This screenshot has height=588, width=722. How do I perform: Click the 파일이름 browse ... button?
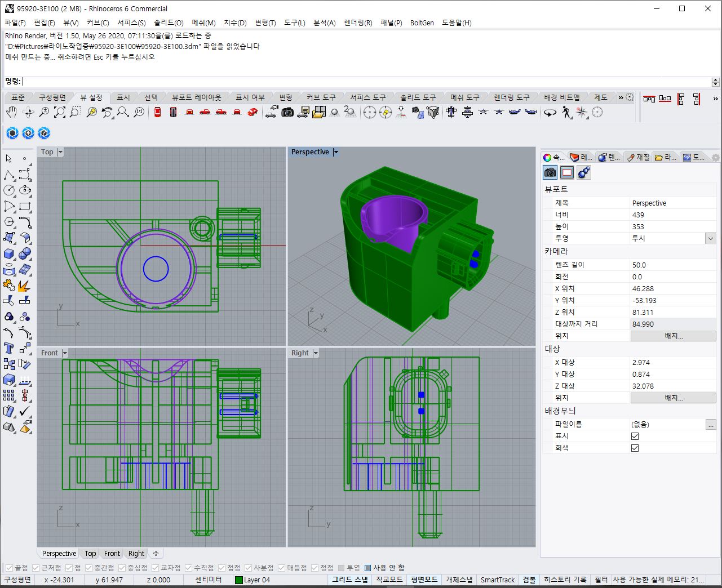[x=711, y=424]
